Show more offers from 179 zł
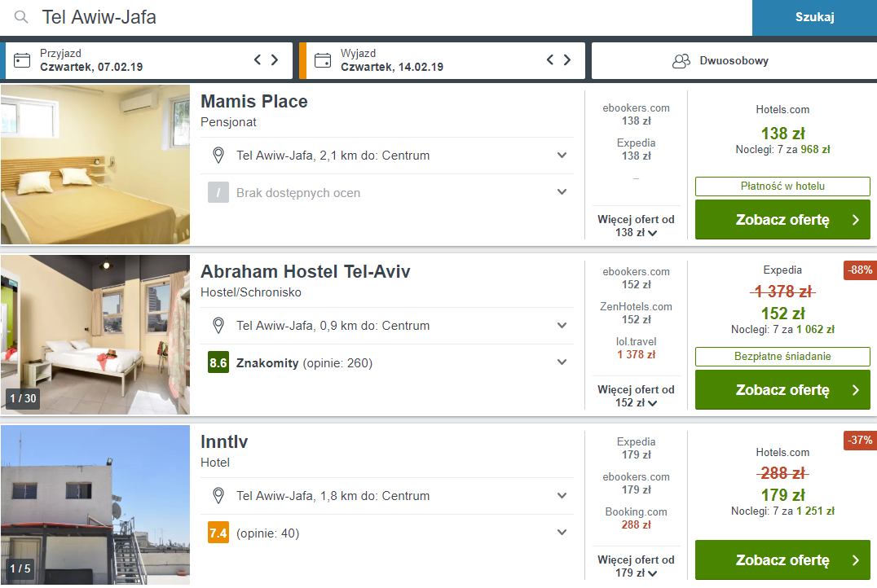 click(x=636, y=566)
